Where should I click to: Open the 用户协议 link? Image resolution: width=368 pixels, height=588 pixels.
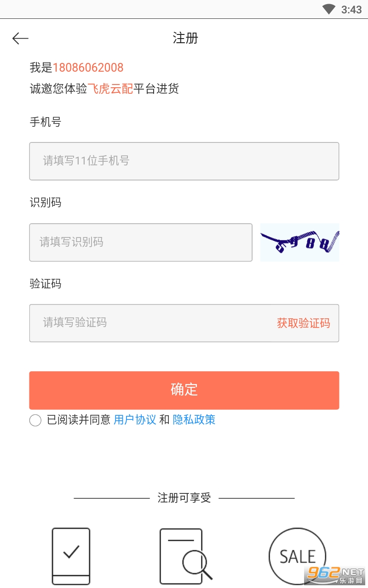[x=135, y=420]
